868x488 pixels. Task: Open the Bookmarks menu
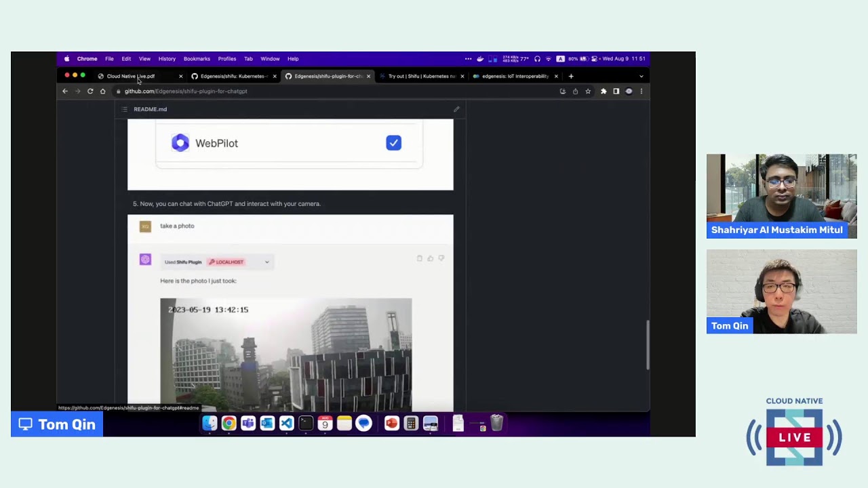[197, 59]
